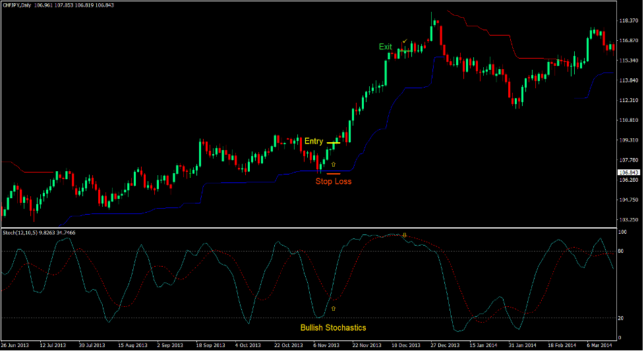Click the 80 level on Stochastic scale
Viewport: 644px width, 351px height.
622,252
